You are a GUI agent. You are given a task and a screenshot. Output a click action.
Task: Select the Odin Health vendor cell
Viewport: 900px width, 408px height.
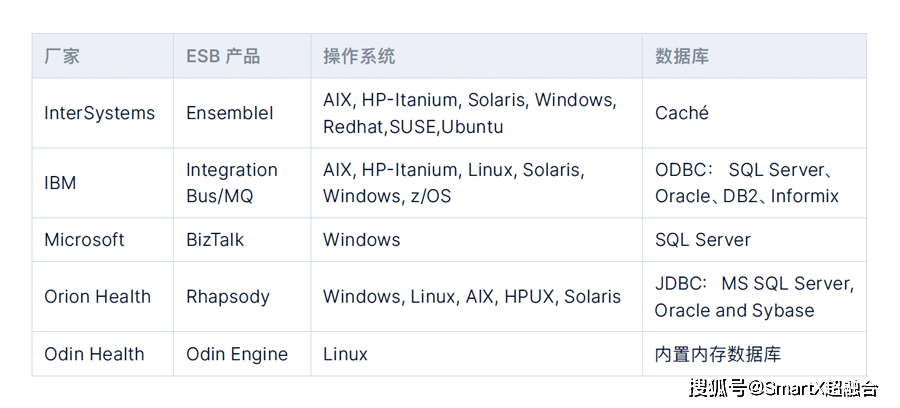click(102, 354)
